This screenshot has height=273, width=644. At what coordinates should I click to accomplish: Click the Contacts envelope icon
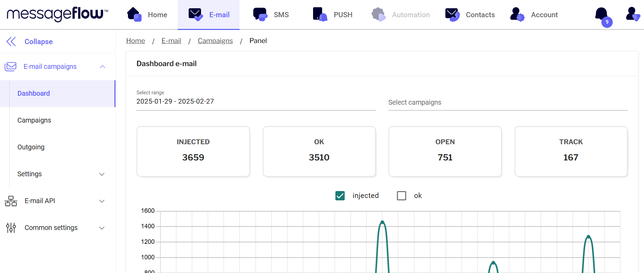tap(452, 15)
